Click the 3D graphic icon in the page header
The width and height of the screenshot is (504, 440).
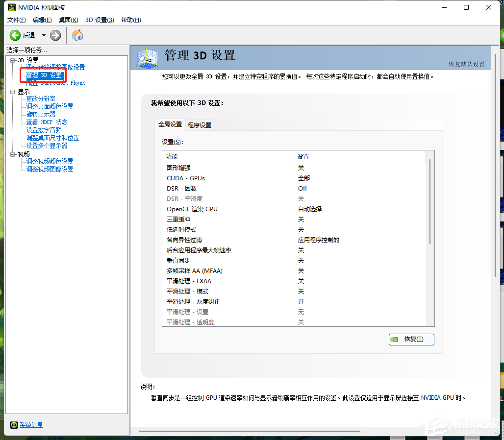(x=147, y=58)
